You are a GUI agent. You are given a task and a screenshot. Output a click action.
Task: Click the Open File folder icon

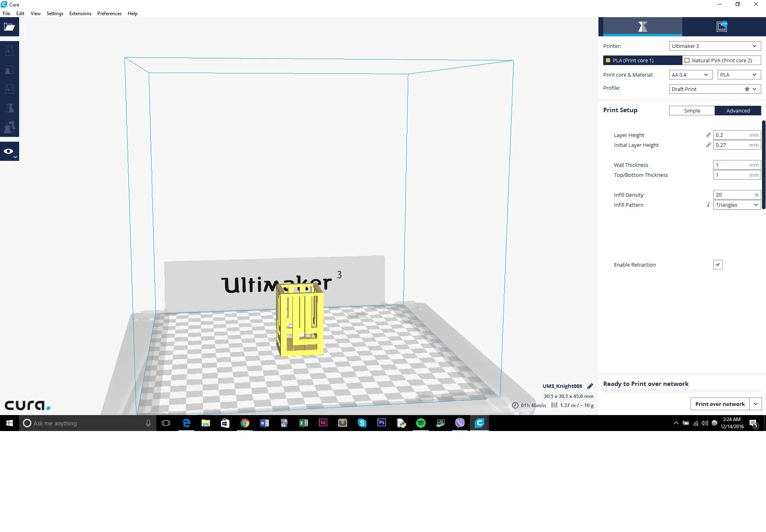[x=9, y=27]
